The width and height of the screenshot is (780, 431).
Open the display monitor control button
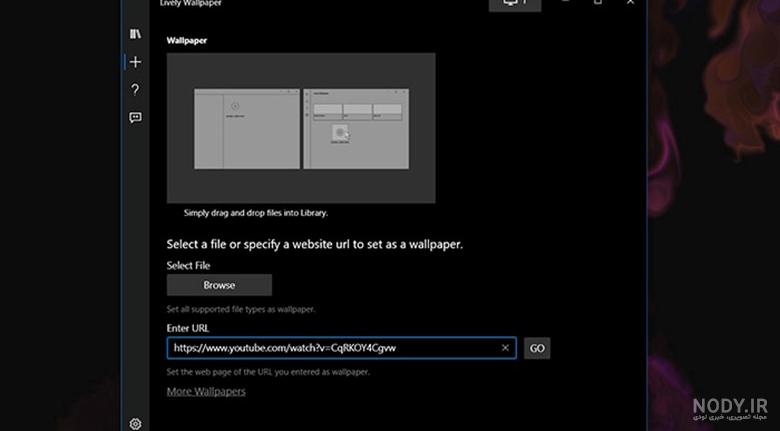point(515,3)
